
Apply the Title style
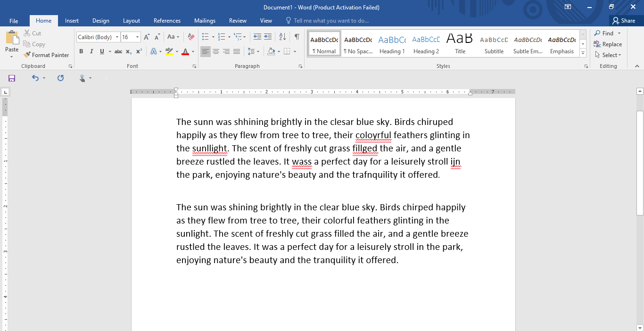(460, 44)
